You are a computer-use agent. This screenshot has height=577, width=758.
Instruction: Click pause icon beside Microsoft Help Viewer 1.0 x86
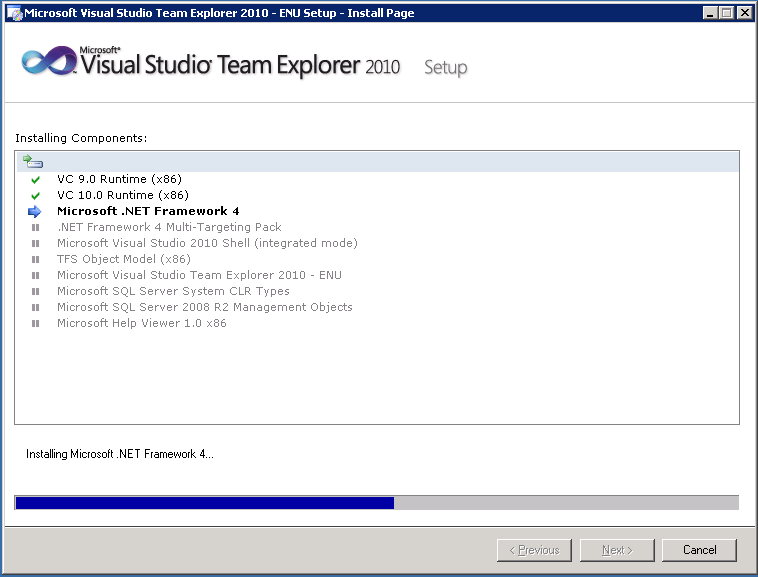tap(35, 323)
